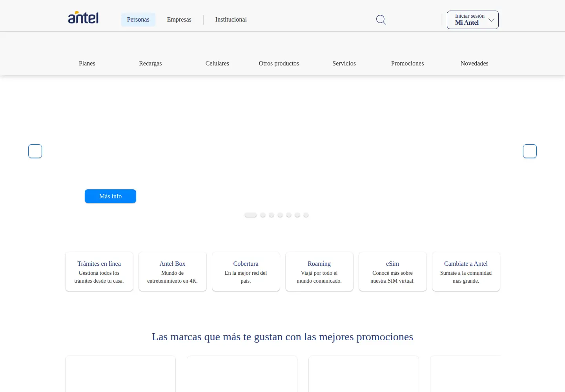Screen dimensions: 565x392
Task: Select the fourth carousel indicator dot
Action: click(280, 215)
